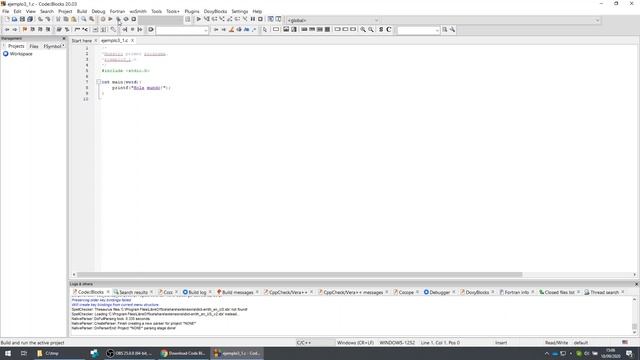
Task: Click the editor horizontal scrollbar
Action: click(300, 275)
